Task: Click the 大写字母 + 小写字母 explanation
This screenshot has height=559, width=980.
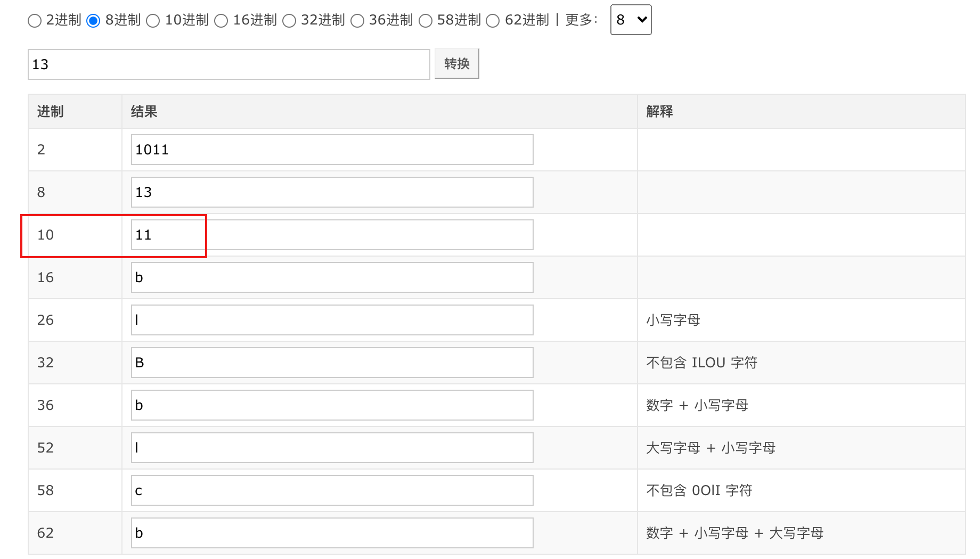Action: 711,448
